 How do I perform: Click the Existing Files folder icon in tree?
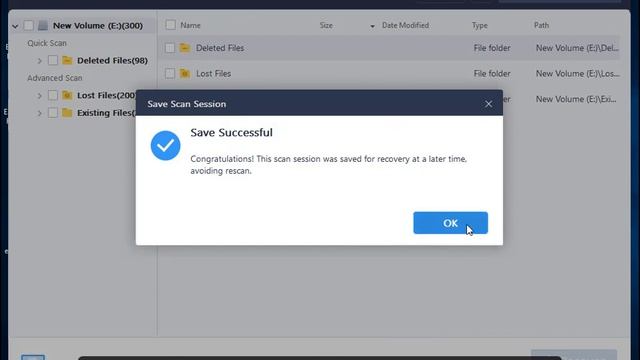click(67, 113)
